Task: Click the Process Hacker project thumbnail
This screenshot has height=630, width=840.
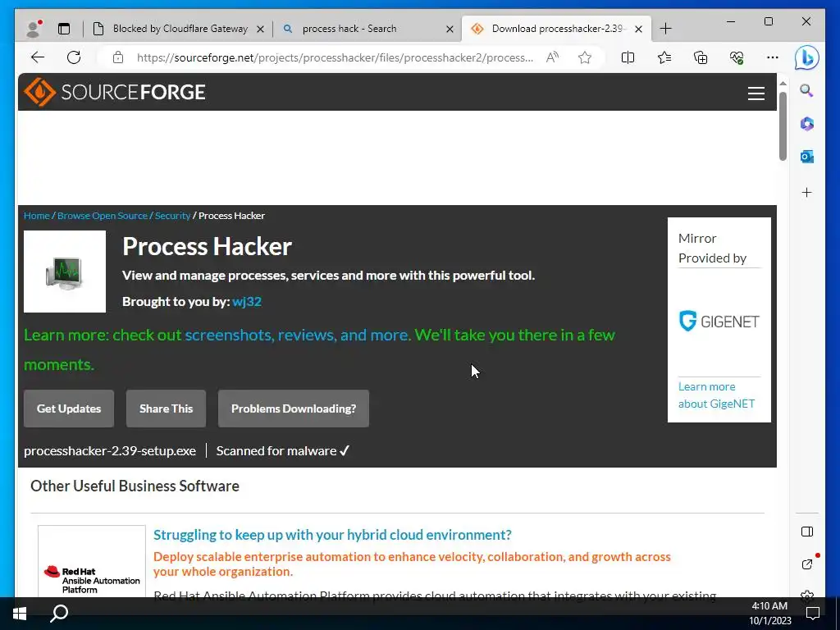Action: (65, 272)
